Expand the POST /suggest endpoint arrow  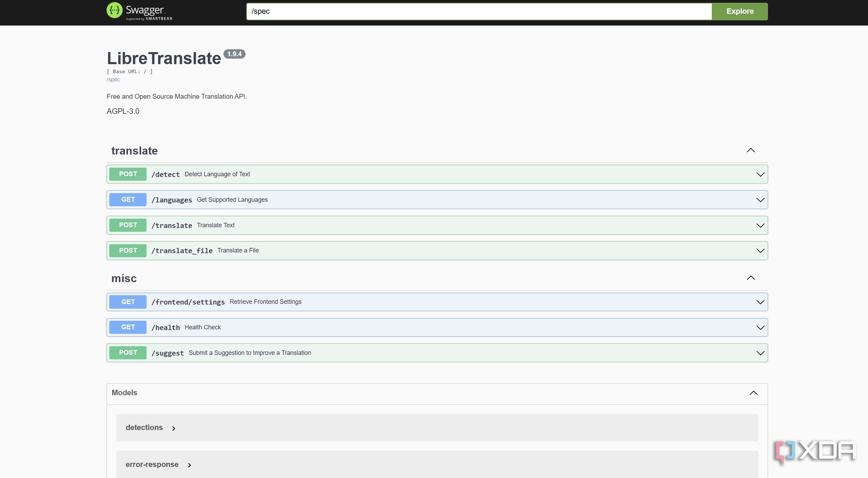pyautogui.click(x=760, y=353)
